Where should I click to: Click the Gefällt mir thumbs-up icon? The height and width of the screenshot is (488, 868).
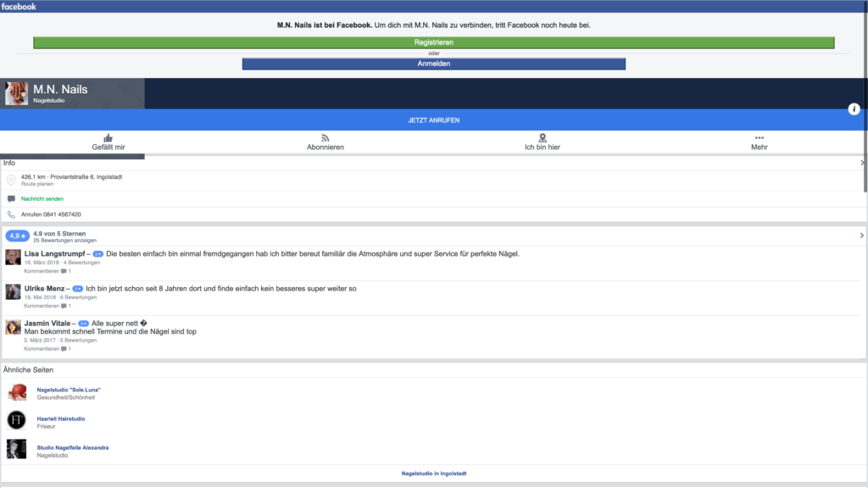coord(108,138)
